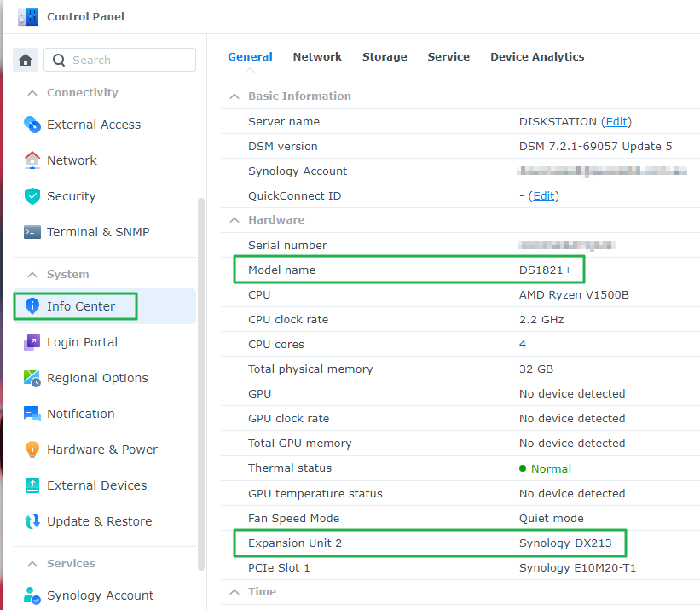This screenshot has height=610, width=700.
Task: Click the 2.2 GHz clock rate value
Action: pyautogui.click(x=541, y=320)
